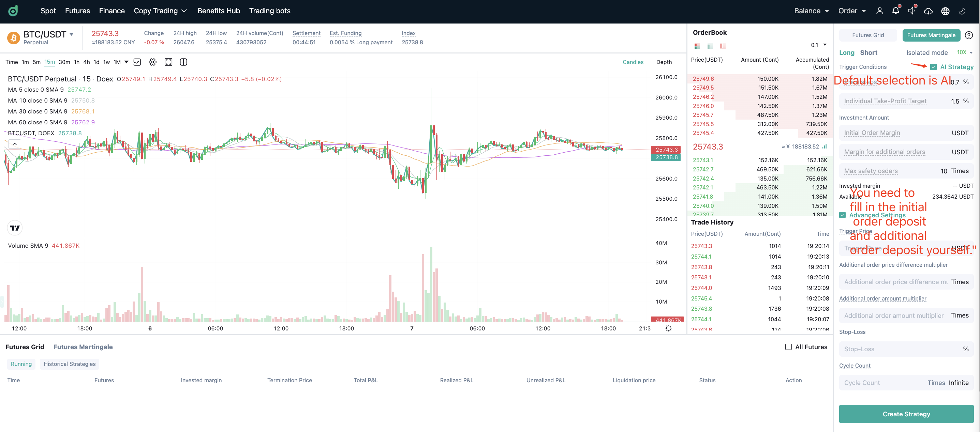Show both bids and asks orderbook view
980x432 pixels.
click(x=697, y=46)
